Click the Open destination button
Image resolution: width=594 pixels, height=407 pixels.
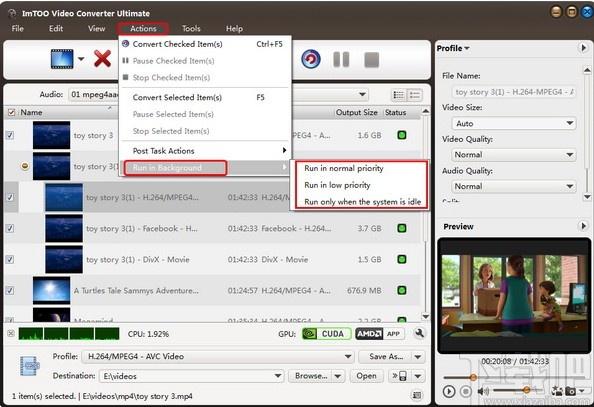tap(366, 376)
